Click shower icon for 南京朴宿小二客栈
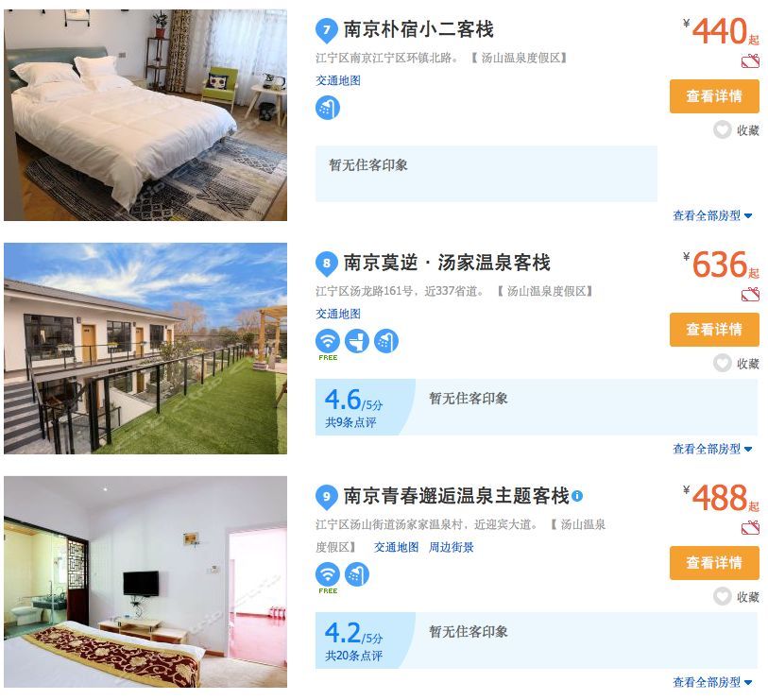Image resolution: width=768 pixels, height=700 pixels. [x=328, y=108]
